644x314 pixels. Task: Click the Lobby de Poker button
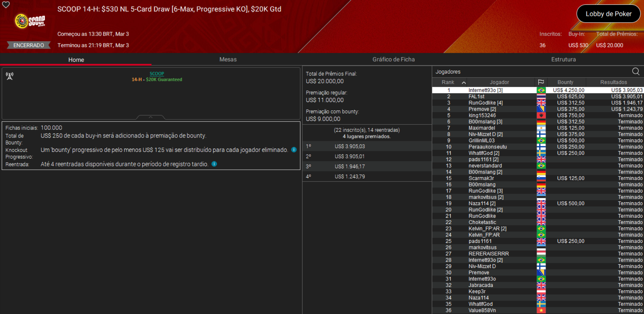tap(608, 14)
